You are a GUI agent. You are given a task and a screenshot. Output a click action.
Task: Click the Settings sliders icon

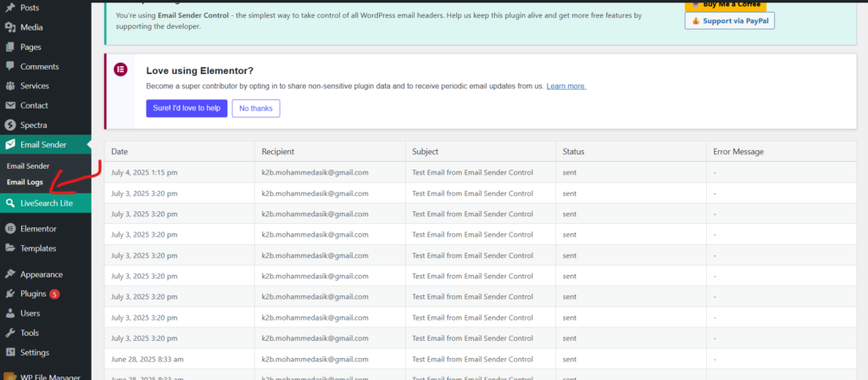coord(10,352)
